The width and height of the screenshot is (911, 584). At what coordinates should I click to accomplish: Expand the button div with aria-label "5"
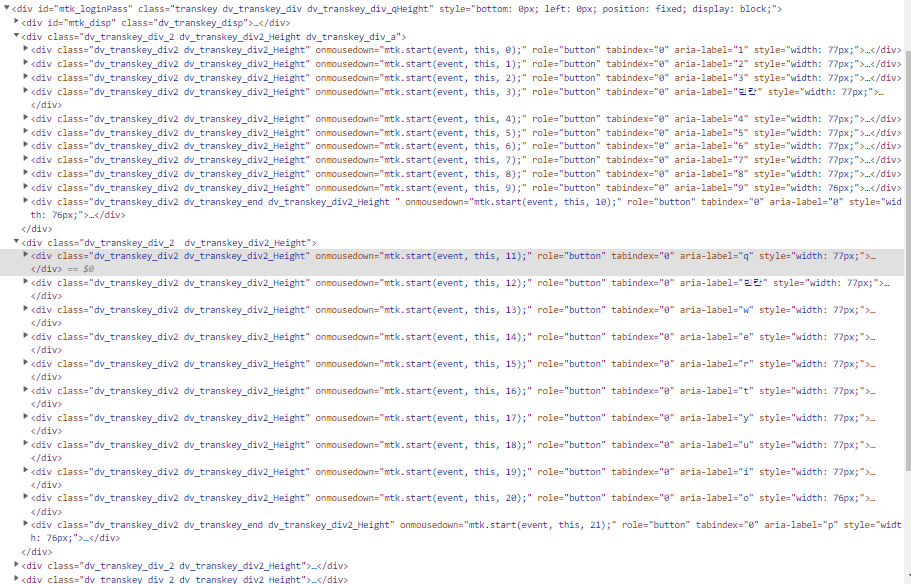pyautogui.click(x=26, y=132)
